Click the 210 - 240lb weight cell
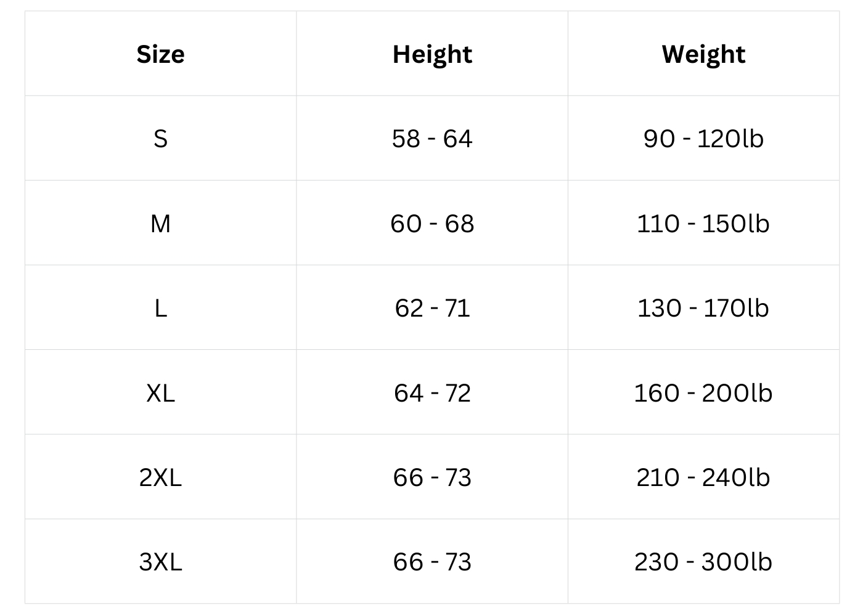Viewport: 863px width, 616px height. 703,477
